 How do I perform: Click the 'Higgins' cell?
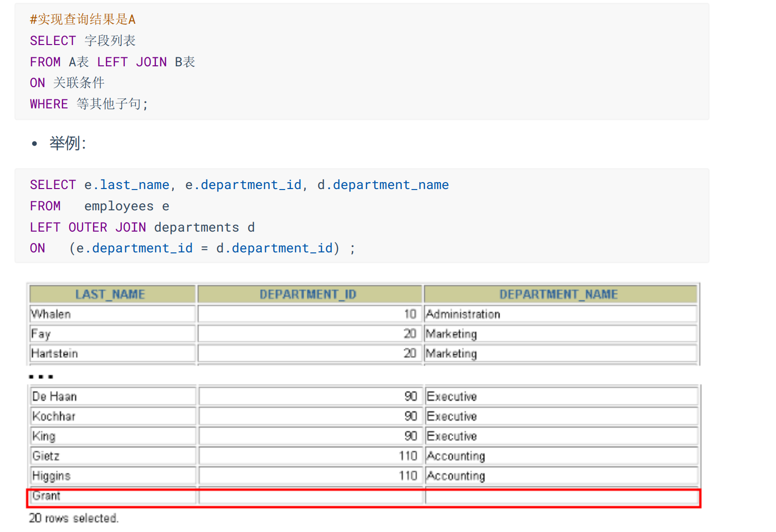(x=113, y=476)
